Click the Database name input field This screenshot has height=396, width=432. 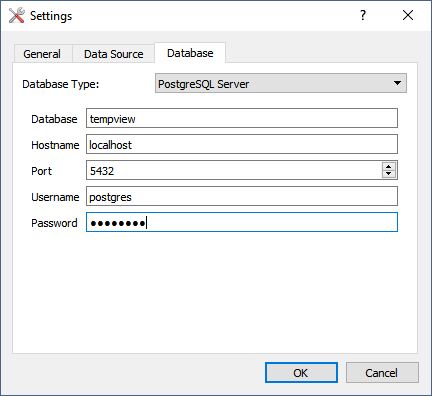tap(242, 118)
